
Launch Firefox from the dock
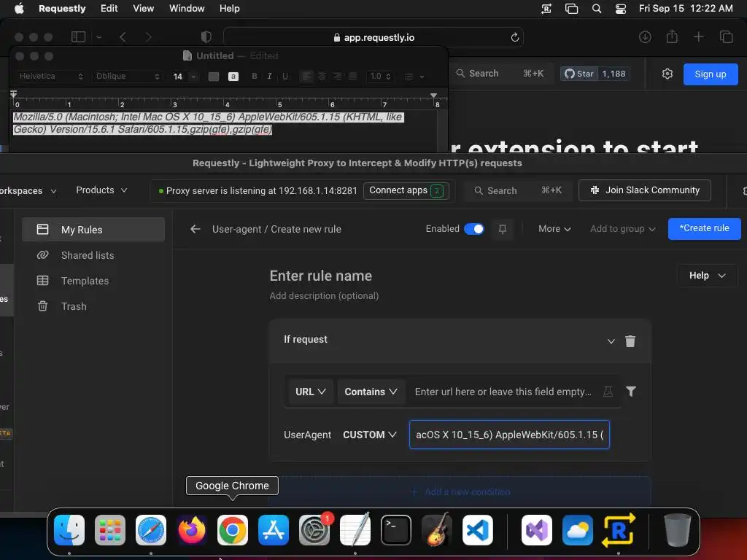(x=192, y=530)
